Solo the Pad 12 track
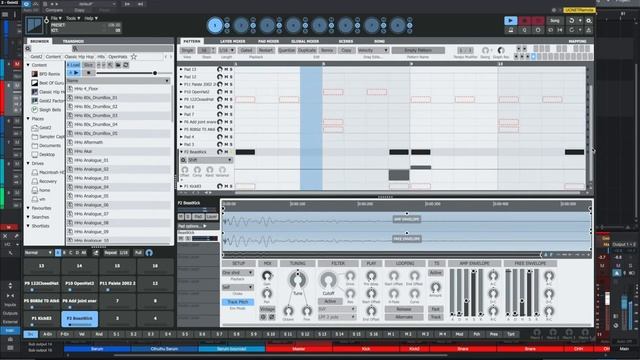The image size is (640, 360). point(231,77)
